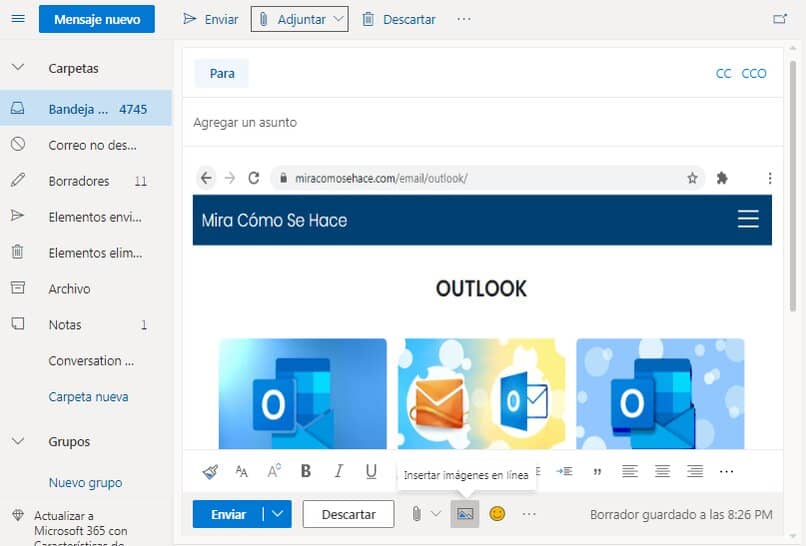Open more options ellipsis in top toolbar

click(464, 19)
